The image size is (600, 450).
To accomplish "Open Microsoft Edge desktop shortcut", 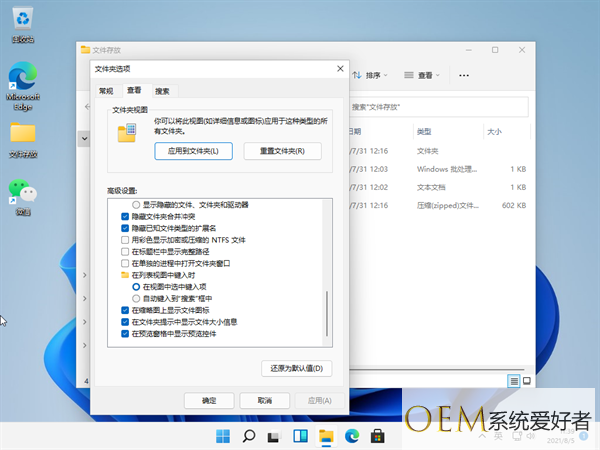I will [22, 80].
